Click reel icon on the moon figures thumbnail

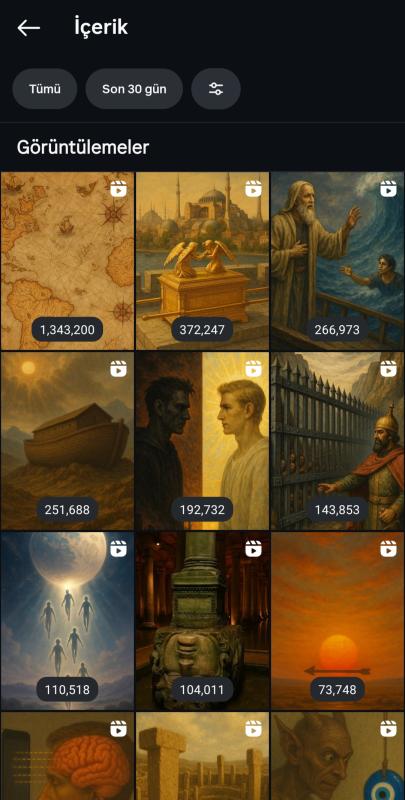(x=118, y=548)
